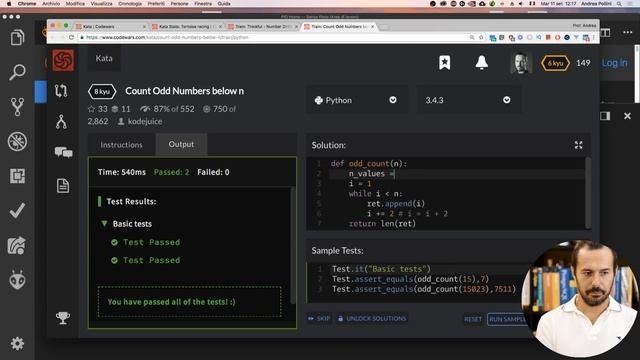This screenshot has width=640, height=360.
Task: Collapse the Basic tests results group
Action: pos(104,224)
